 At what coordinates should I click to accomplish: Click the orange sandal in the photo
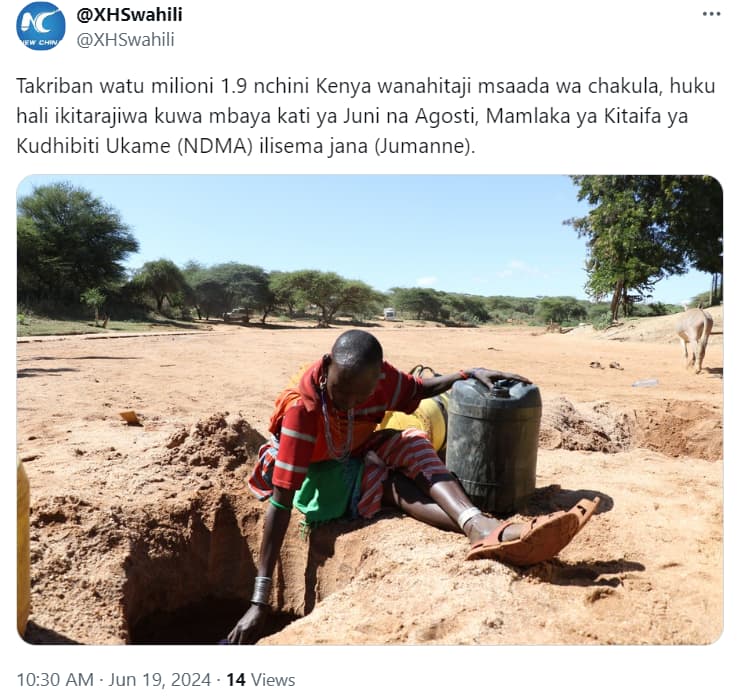(x=532, y=532)
